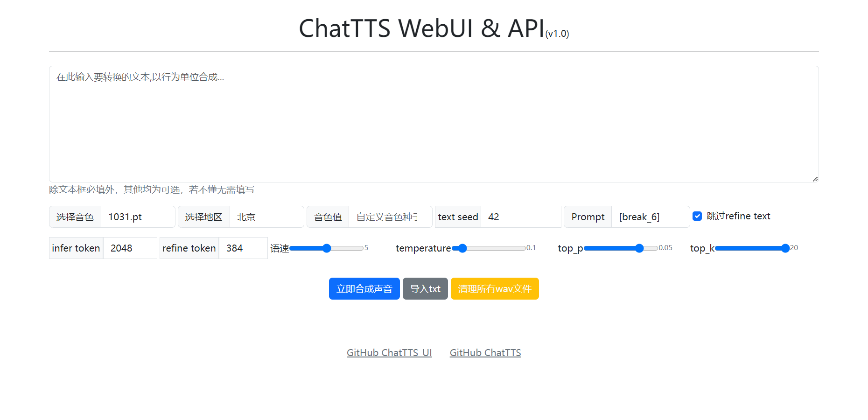Click the temperature slider handle
Screen dimensions: 868x420
tap(462, 248)
